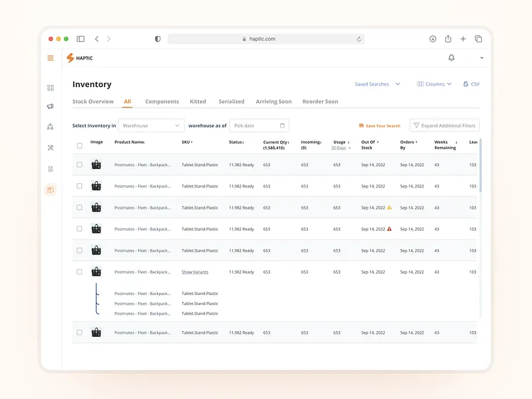Check the first product row checkbox
This screenshot has width=532, height=399.
pos(79,165)
